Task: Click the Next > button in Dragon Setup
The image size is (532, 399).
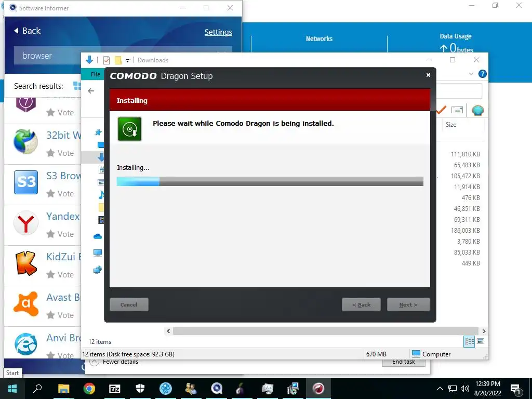Action: (408, 304)
